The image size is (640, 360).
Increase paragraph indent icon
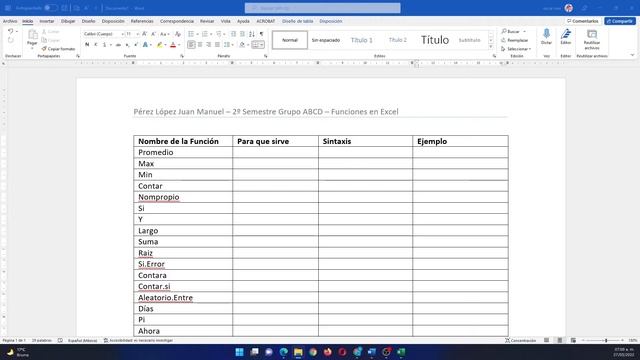pyautogui.click(x=242, y=34)
